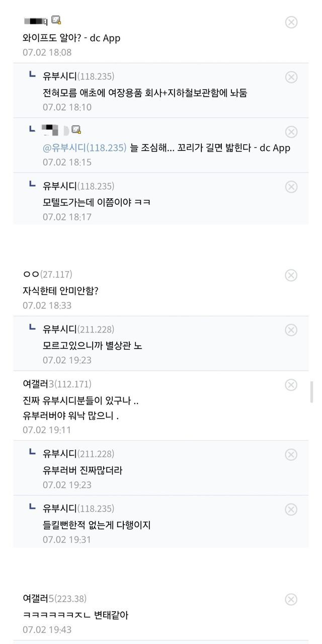Click the 유부시디(211.228) name at 19:23
This screenshot has width=322, height=644.
click(x=78, y=330)
